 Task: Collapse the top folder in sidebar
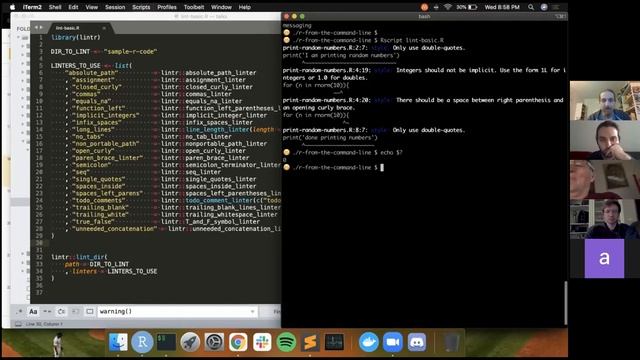[x=18, y=37]
